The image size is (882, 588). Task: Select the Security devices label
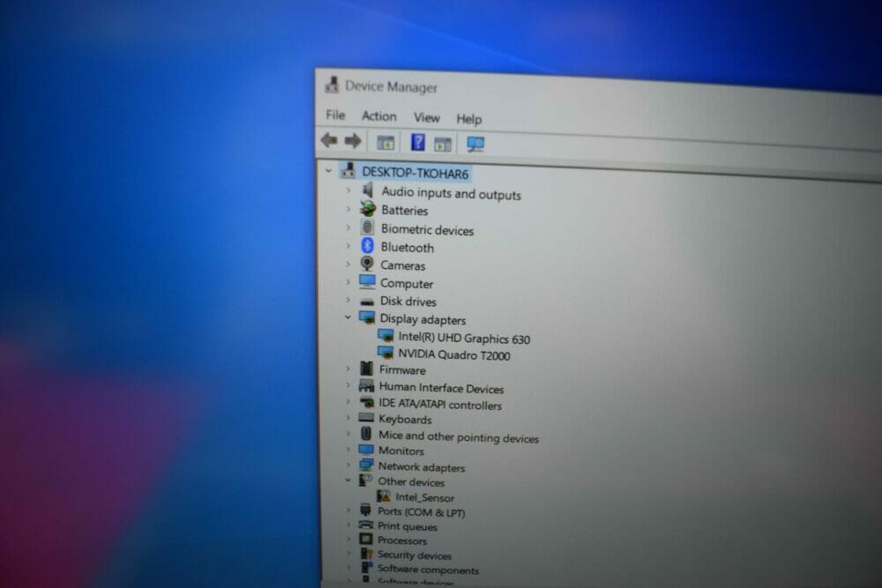coord(414,555)
